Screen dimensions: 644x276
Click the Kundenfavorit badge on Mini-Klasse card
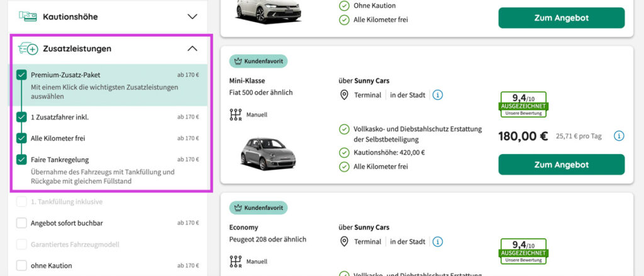pyautogui.click(x=258, y=61)
